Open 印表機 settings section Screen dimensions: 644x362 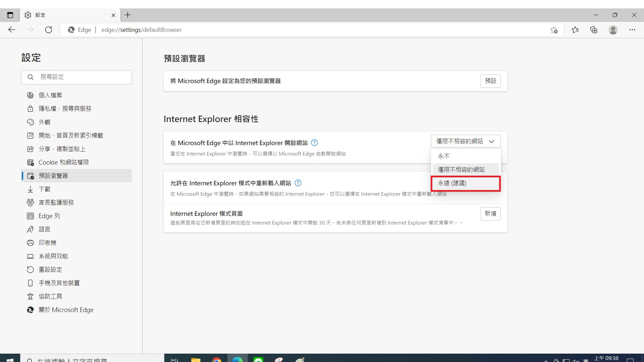point(76,243)
